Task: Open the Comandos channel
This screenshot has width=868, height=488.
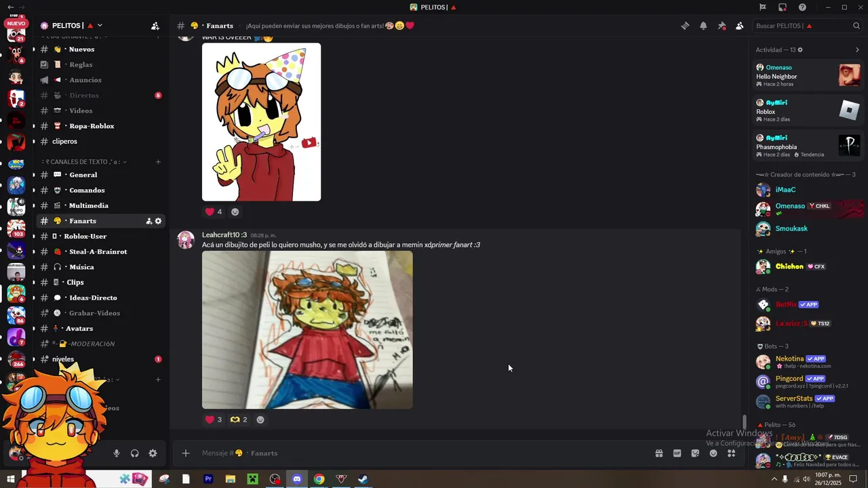Action: coord(102,190)
